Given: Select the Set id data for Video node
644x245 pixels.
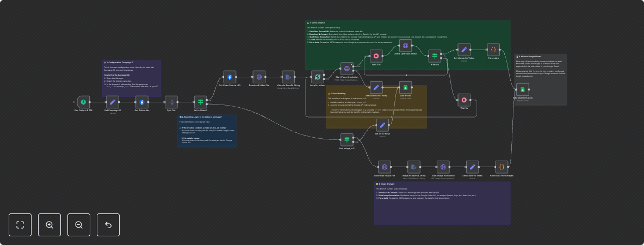Looking at the screenshot, I should [x=464, y=50].
